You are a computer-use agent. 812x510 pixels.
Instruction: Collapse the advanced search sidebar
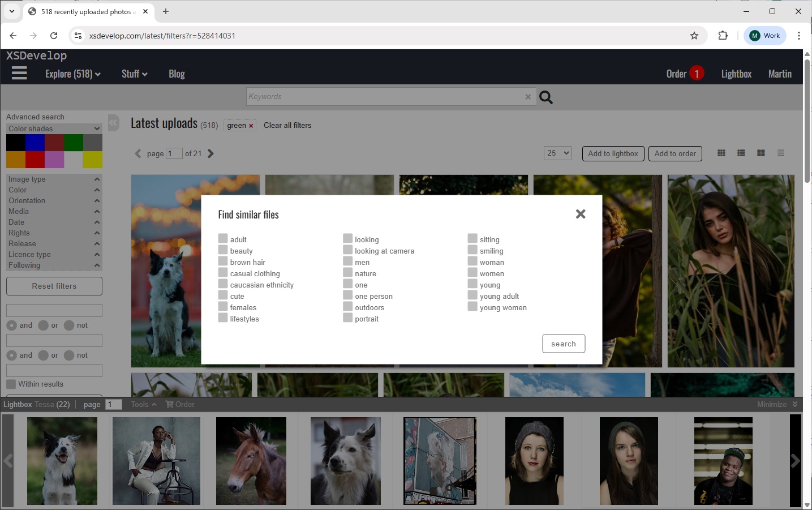point(114,123)
